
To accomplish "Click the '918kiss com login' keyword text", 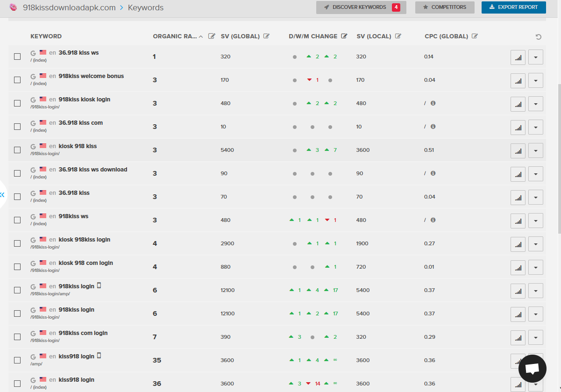I will (83, 333).
